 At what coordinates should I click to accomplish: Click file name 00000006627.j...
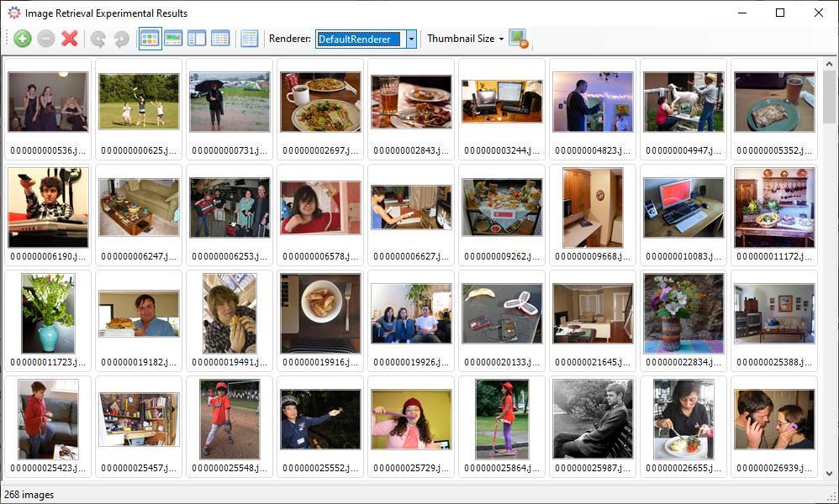click(411, 256)
